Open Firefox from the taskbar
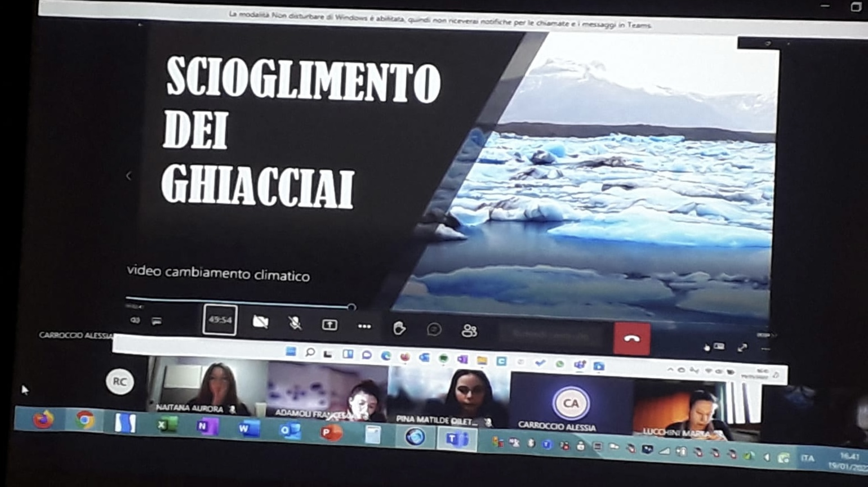 click(43, 419)
